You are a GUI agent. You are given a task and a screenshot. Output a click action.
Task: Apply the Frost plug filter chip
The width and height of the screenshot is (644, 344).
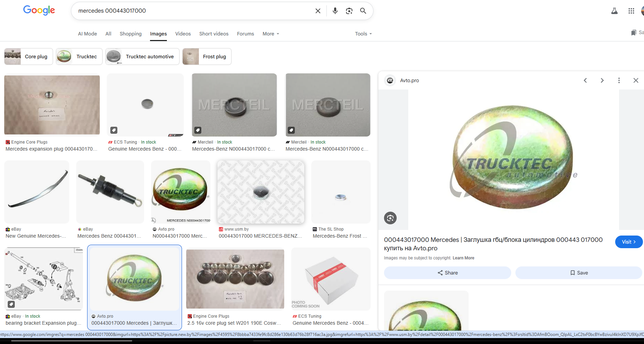click(x=207, y=57)
